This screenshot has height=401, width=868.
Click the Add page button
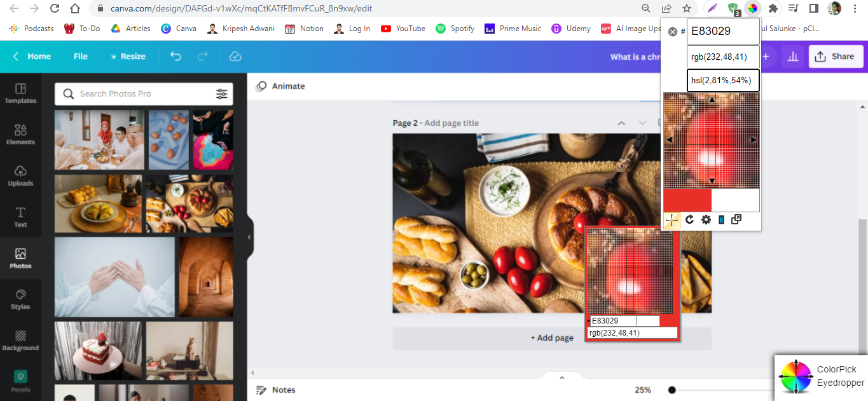[x=552, y=338]
